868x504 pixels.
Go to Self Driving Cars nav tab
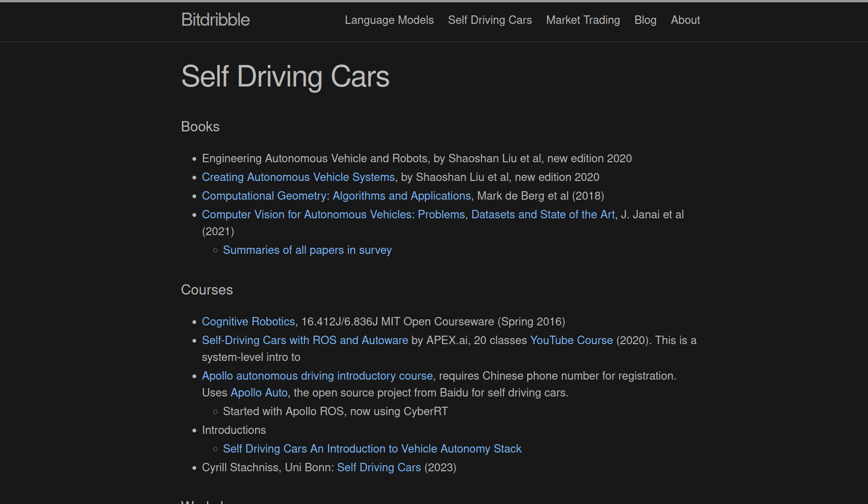[x=489, y=20]
